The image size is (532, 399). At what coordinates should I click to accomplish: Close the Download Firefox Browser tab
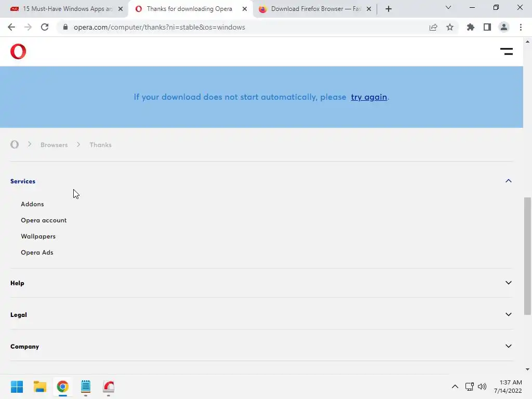click(x=369, y=9)
